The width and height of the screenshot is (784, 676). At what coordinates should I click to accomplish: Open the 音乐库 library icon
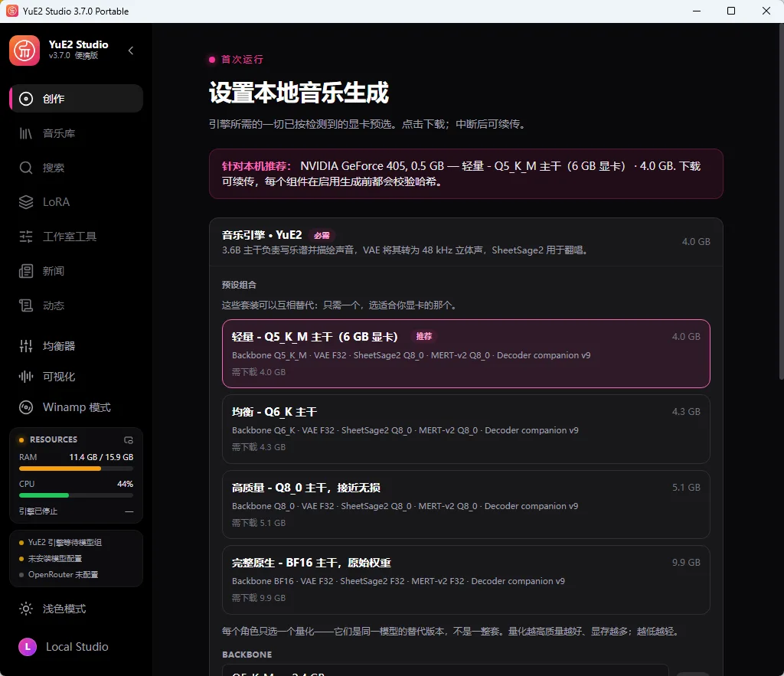tap(26, 133)
